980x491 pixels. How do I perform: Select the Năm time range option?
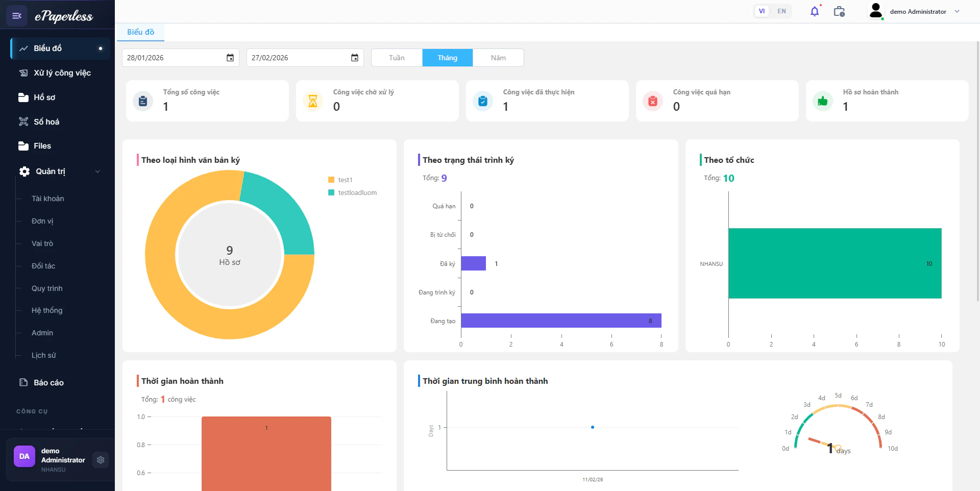click(498, 58)
